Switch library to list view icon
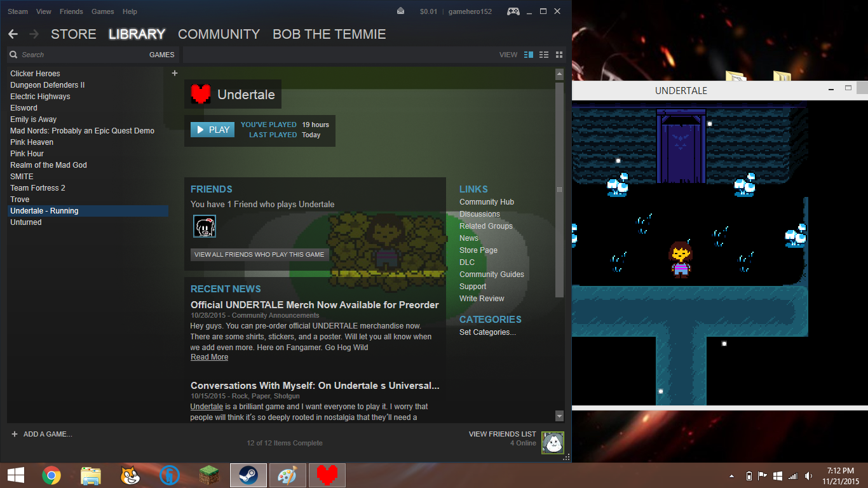 click(x=544, y=55)
